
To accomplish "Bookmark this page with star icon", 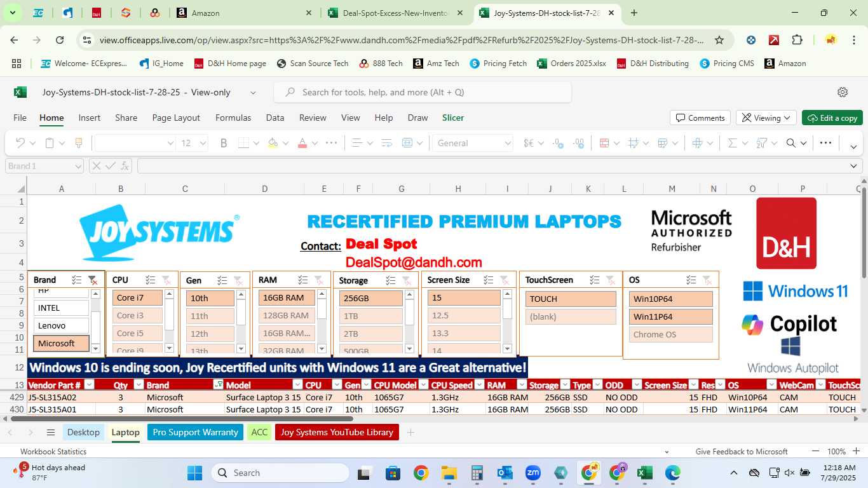I will 719,40.
